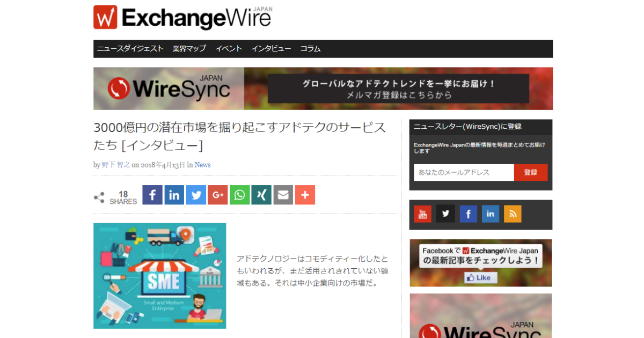Open 業界マップ menu item

(189, 49)
